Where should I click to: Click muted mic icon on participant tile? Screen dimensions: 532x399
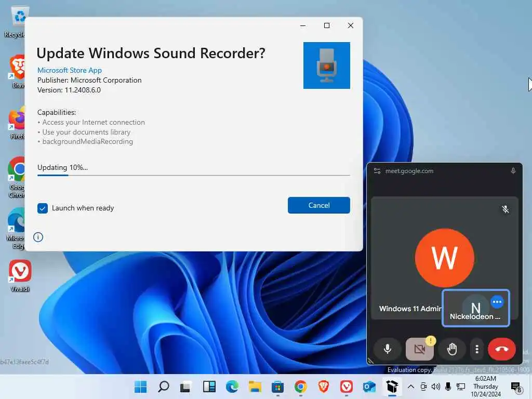(x=505, y=209)
